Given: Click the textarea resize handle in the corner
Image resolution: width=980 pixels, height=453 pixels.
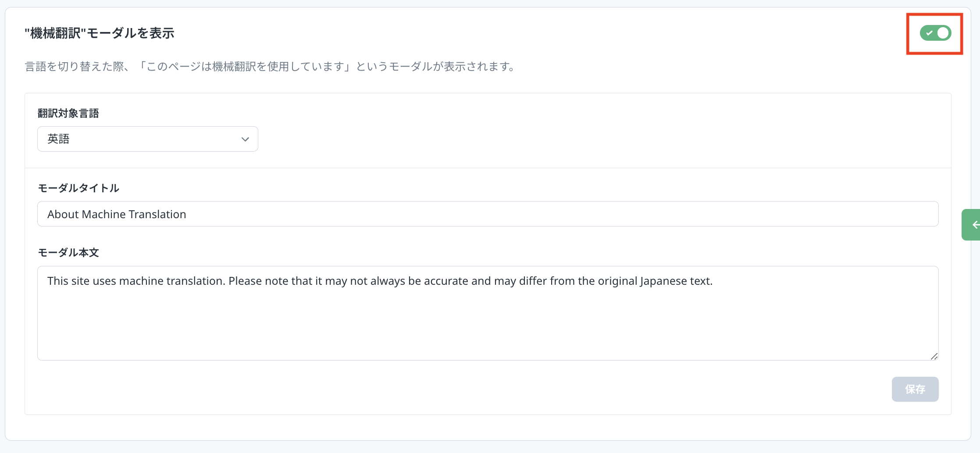Looking at the screenshot, I should 934,356.
